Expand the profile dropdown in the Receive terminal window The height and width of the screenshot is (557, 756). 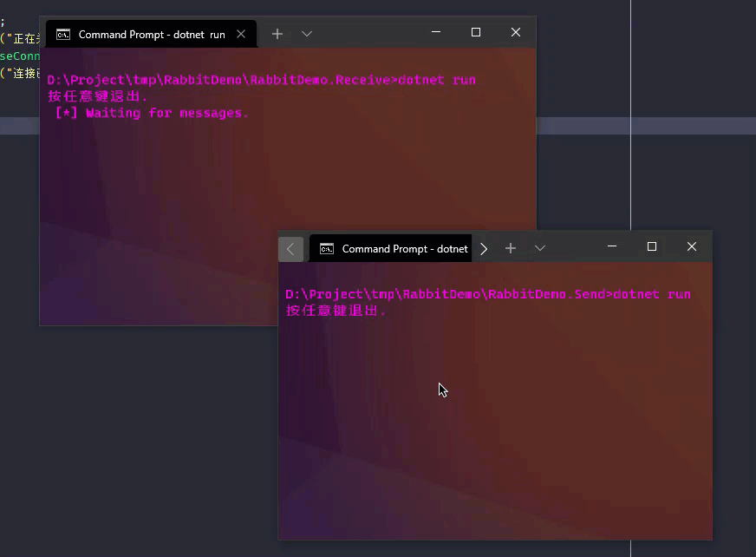(307, 34)
